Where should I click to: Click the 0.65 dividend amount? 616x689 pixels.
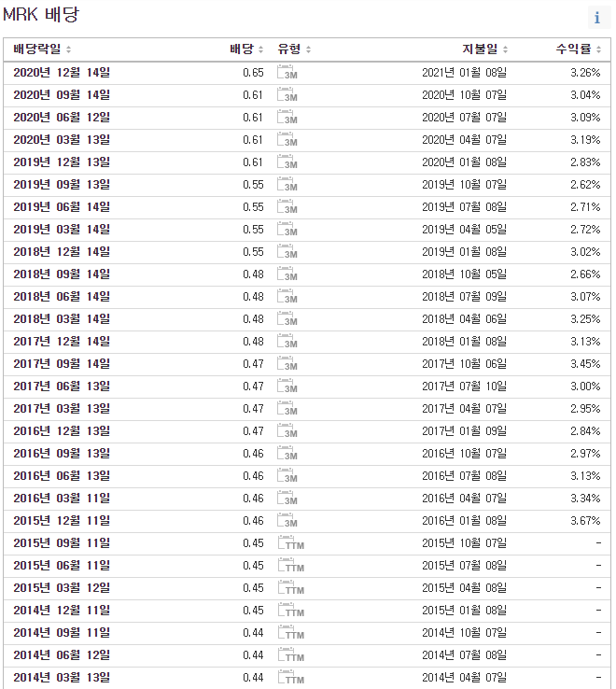[253, 72]
